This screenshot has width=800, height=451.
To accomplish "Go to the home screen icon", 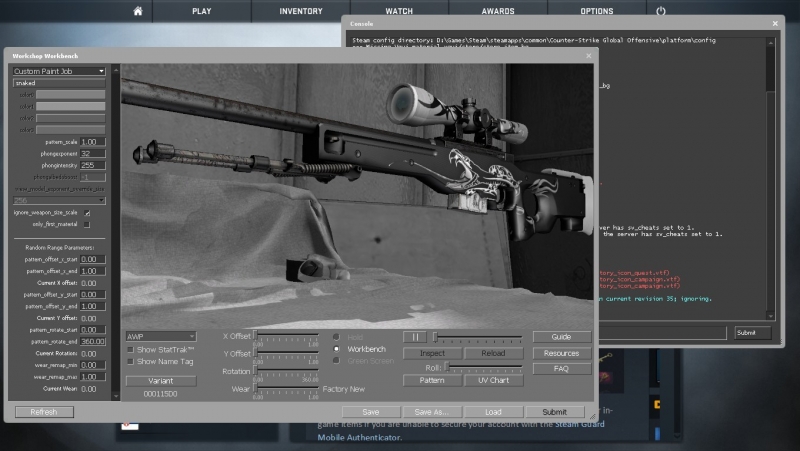I will [138, 11].
